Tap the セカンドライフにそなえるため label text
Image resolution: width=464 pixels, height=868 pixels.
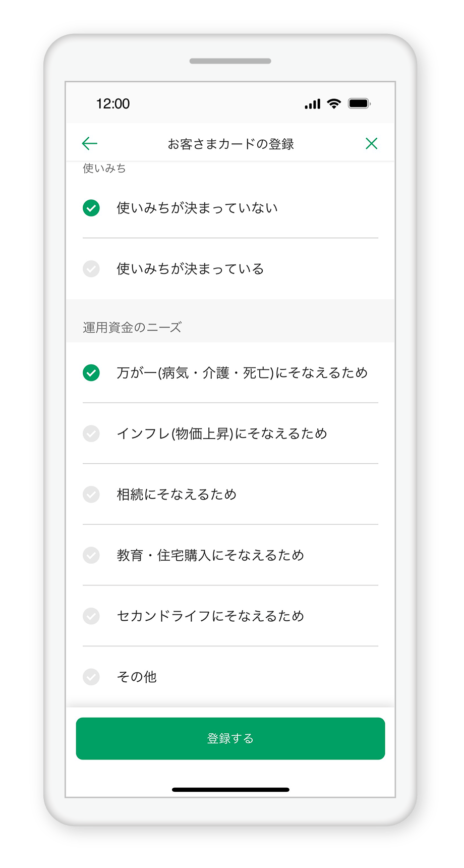[210, 616]
